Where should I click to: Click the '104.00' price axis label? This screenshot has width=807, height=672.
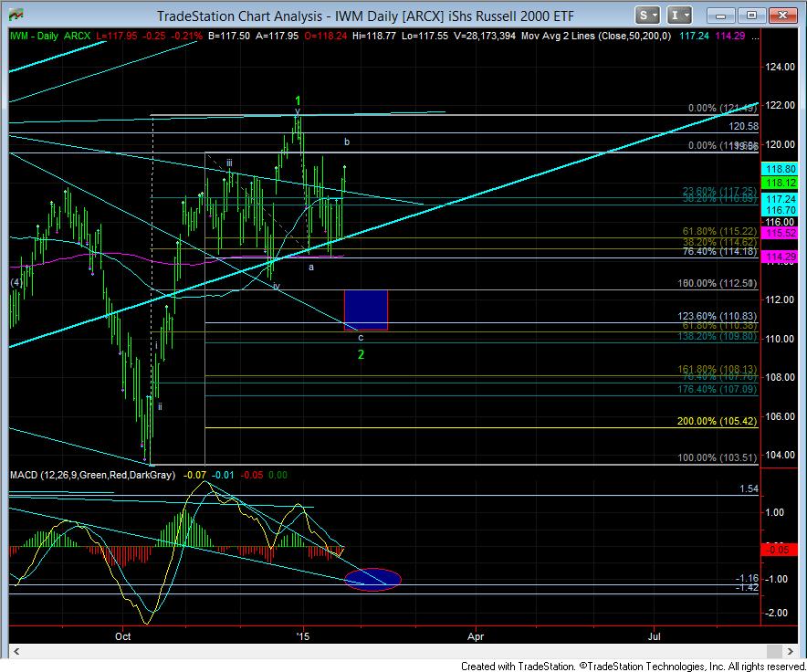pos(780,455)
